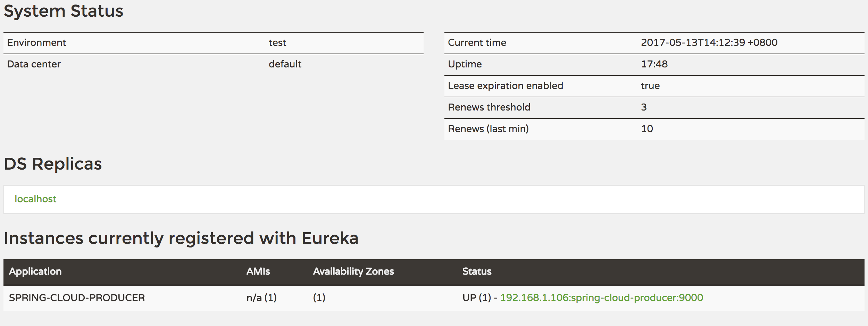The image size is (868, 326).
Task: Click the Lease expiration value true
Action: pos(650,86)
